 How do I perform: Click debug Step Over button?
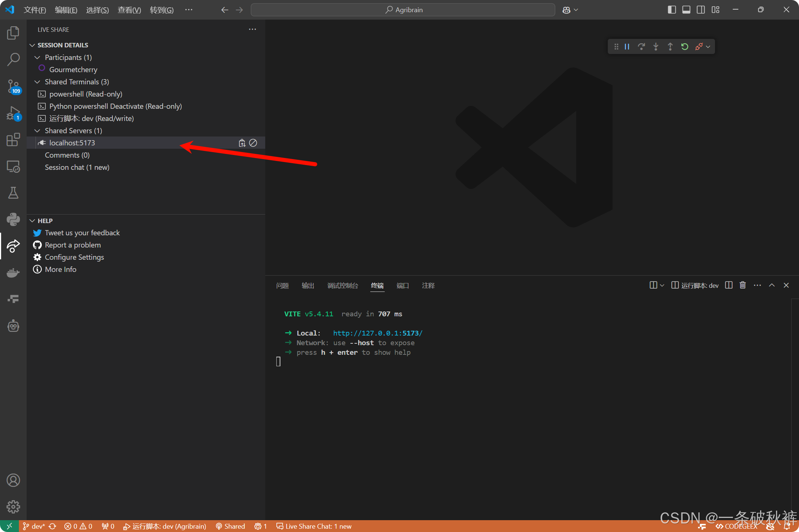tap(641, 47)
